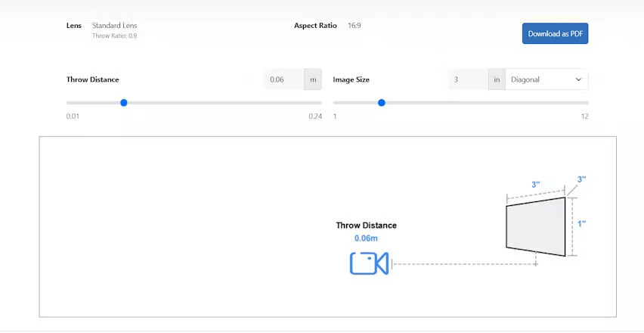Click the blue 0.06m label in diagram

[366, 238]
